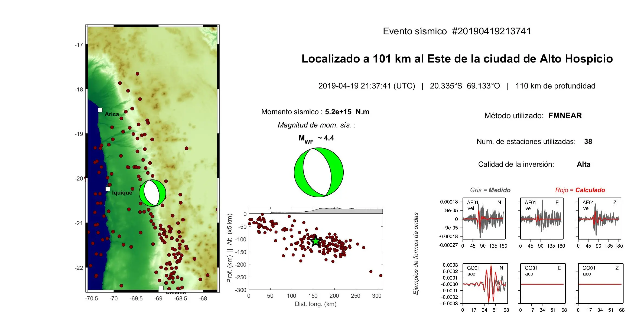This screenshot has width=644, height=328.
Task: Click the 'Num. de estaciones utilizadas:' label
Action: [x=526, y=142]
